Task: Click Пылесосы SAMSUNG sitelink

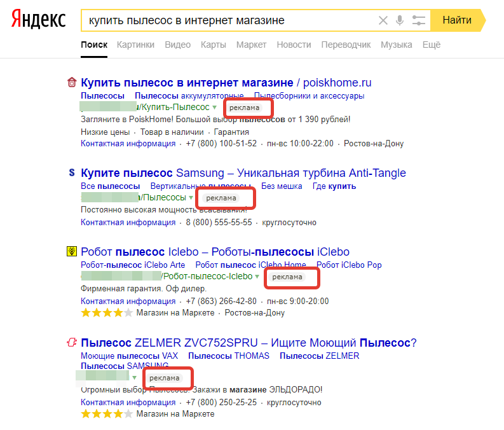Action: click(125, 366)
